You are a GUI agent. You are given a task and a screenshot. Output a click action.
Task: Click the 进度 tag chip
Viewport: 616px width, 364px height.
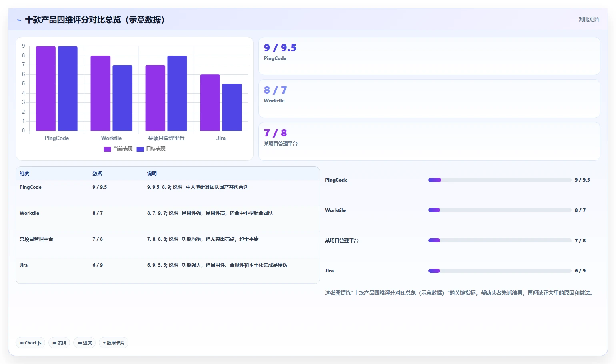(x=84, y=343)
